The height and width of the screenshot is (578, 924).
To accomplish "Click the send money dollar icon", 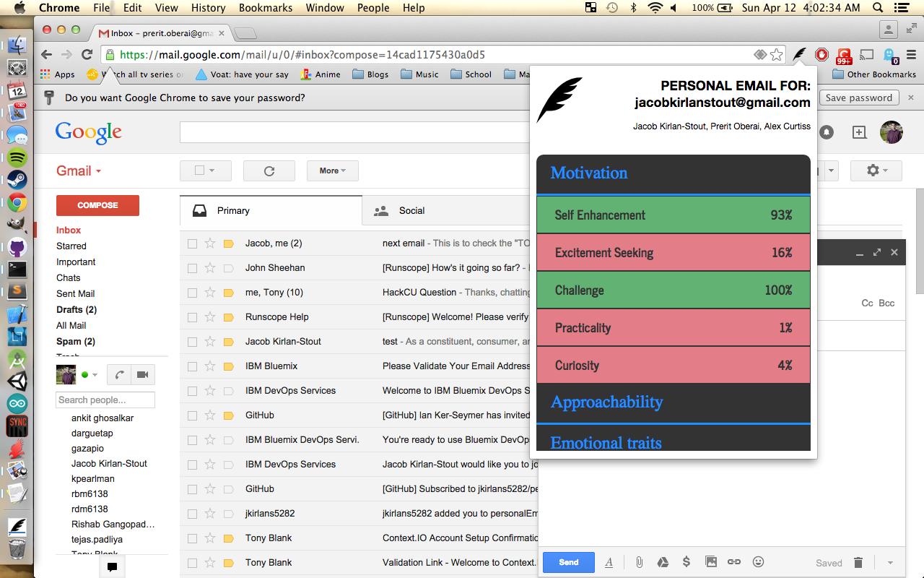I will [687, 562].
